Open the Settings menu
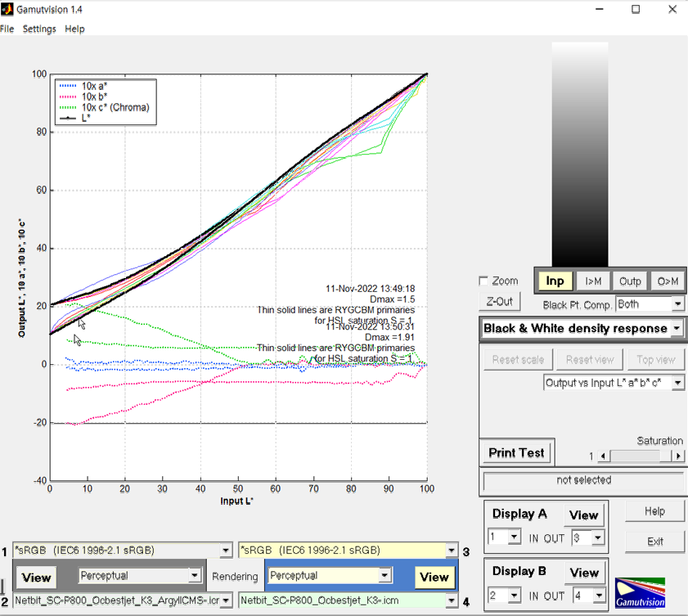This screenshot has height=616, width=688. click(x=39, y=29)
